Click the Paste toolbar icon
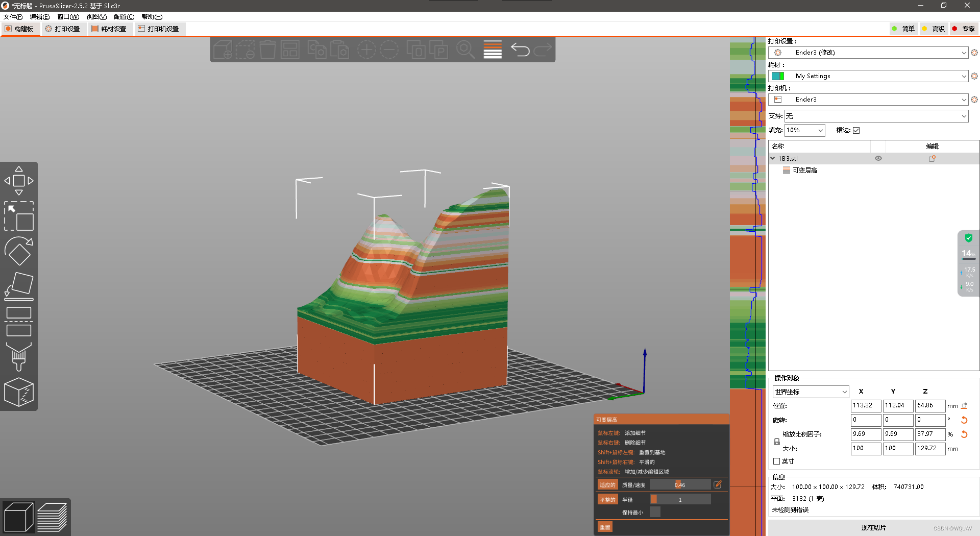 [x=339, y=50]
